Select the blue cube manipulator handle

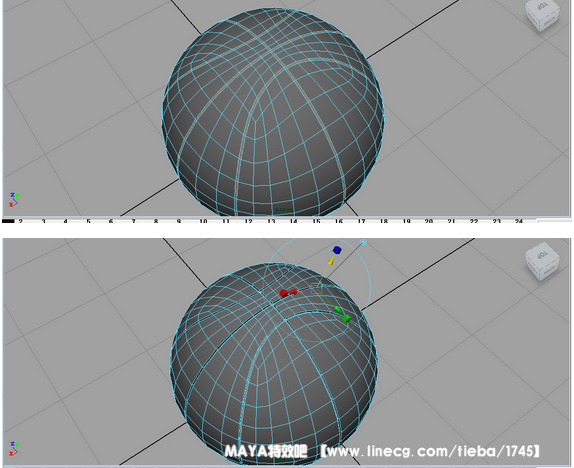point(337,250)
